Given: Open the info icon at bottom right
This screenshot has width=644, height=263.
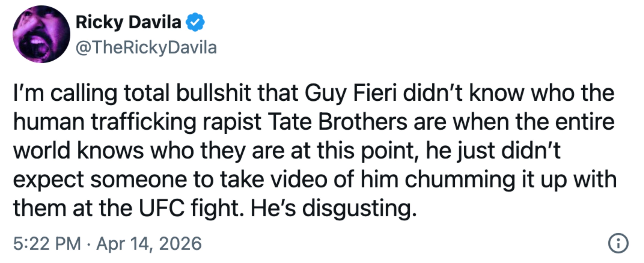Looking at the screenshot, I should pos(618,243).
